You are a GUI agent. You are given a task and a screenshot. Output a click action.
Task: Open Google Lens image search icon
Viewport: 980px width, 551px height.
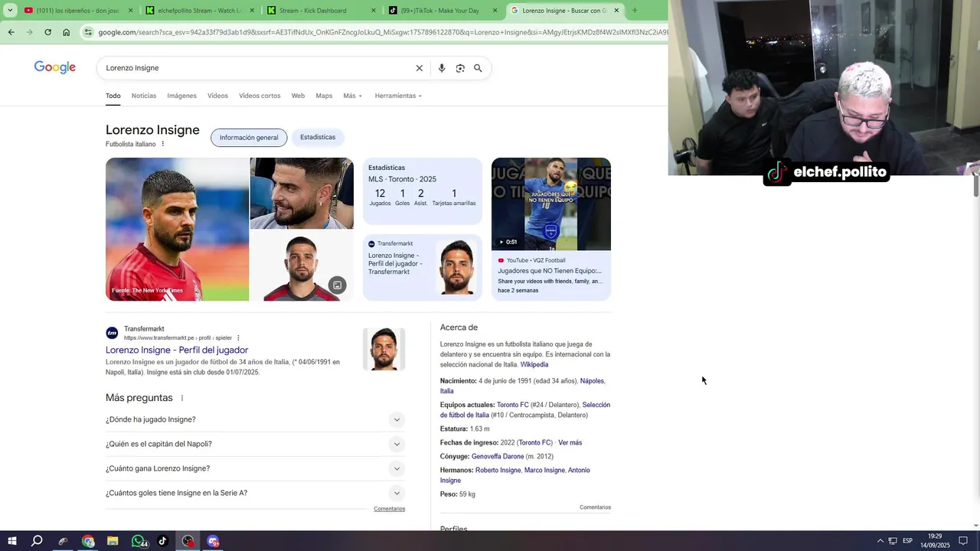pyautogui.click(x=459, y=68)
